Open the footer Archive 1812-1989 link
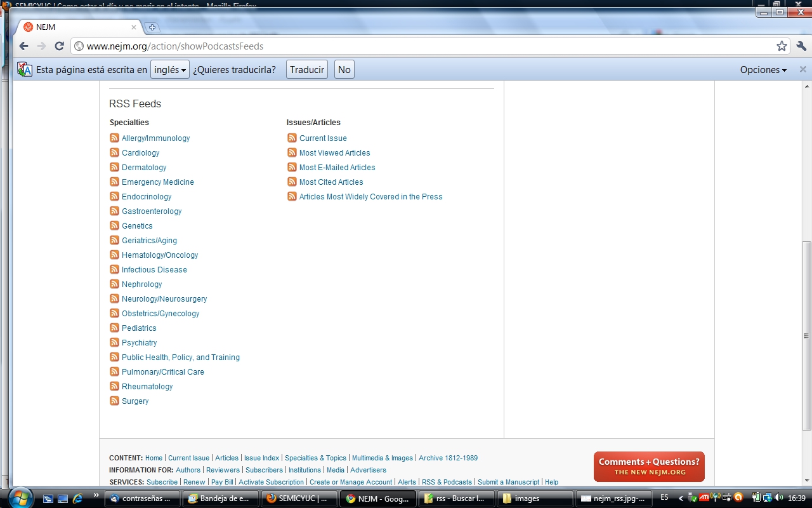812x508 pixels. point(448,458)
